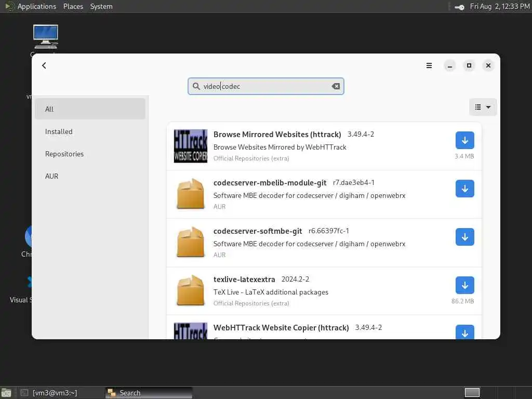Filter results by Repositories
This screenshot has width=532, height=399.
(x=90, y=154)
